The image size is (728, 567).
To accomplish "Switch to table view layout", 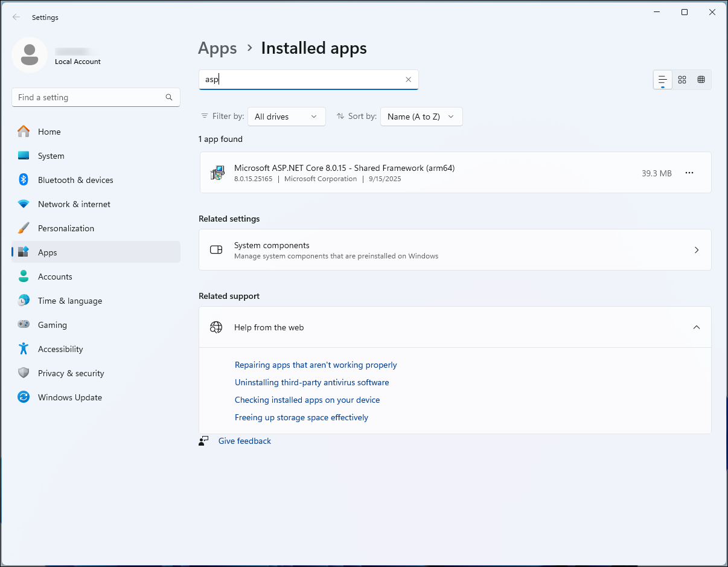I will (701, 80).
